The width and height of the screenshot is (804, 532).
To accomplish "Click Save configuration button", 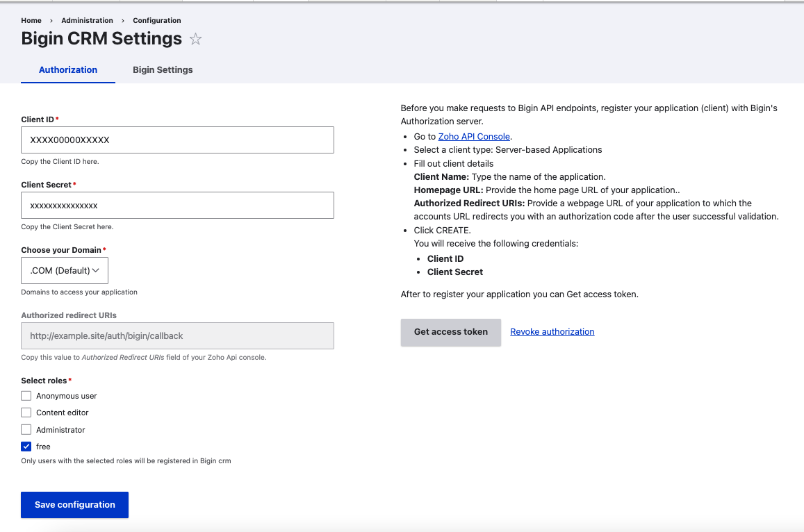I will [x=75, y=505].
